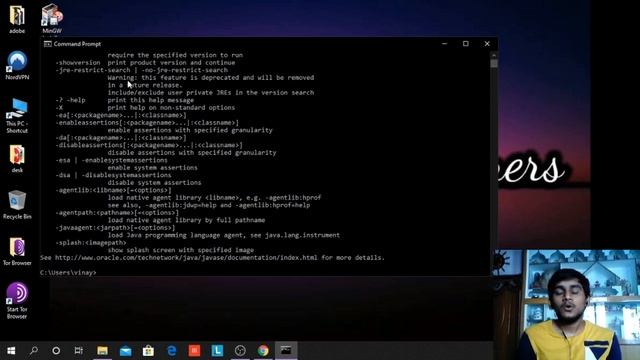Open the Tor Browser folder icon
The width and height of the screenshot is (640, 360).
pos(17,251)
